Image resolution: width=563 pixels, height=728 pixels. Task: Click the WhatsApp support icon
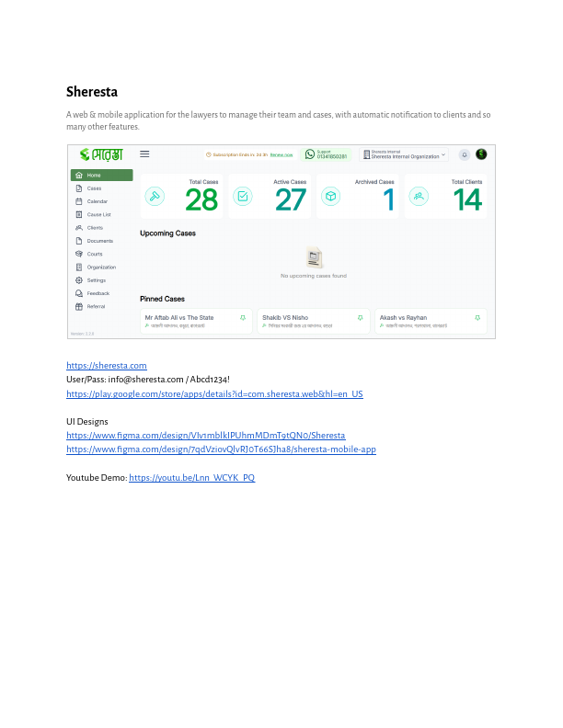coord(310,154)
